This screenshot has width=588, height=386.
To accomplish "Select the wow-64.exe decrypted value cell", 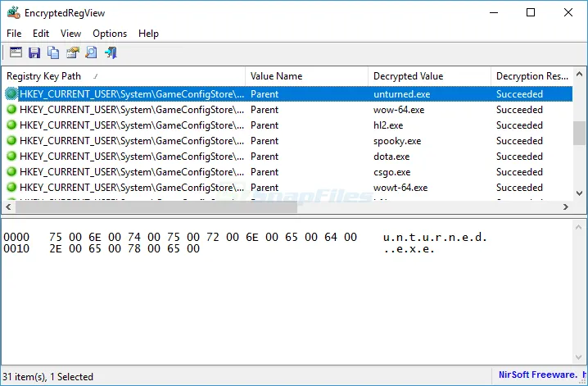I will pos(399,110).
